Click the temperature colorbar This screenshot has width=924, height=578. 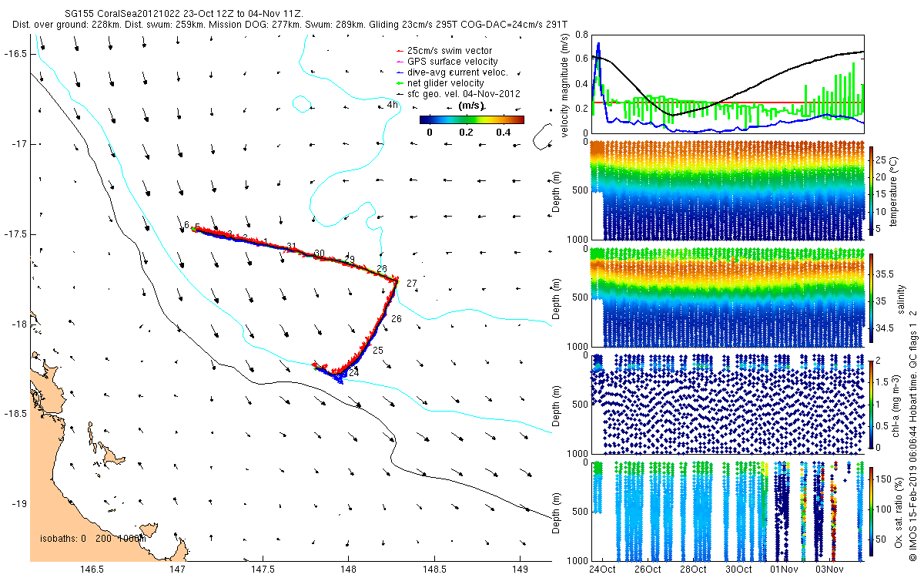(872, 191)
